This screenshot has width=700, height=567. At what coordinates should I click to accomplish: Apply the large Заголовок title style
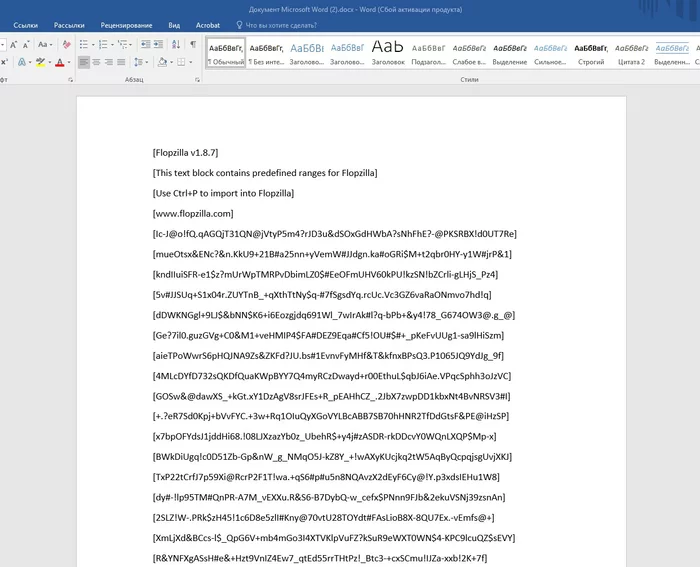[388, 53]
